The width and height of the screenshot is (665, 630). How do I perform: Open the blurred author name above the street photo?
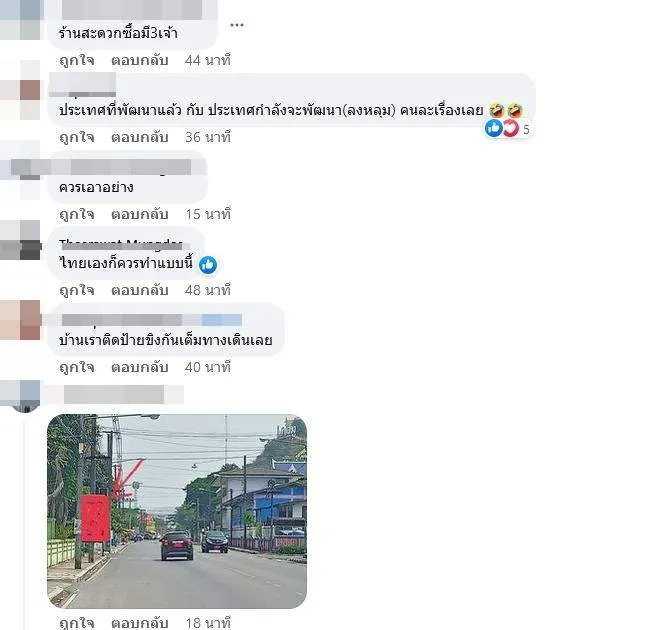coord(114,395)
